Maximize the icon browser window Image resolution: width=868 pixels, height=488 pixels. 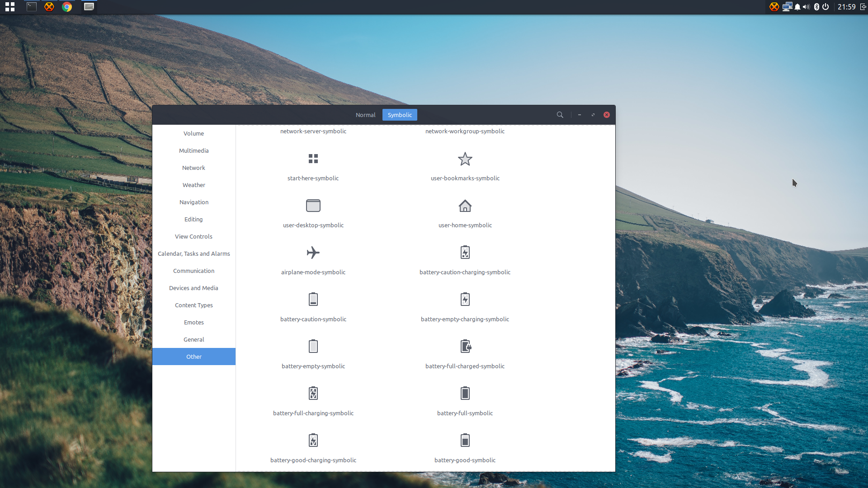point(593,115)
